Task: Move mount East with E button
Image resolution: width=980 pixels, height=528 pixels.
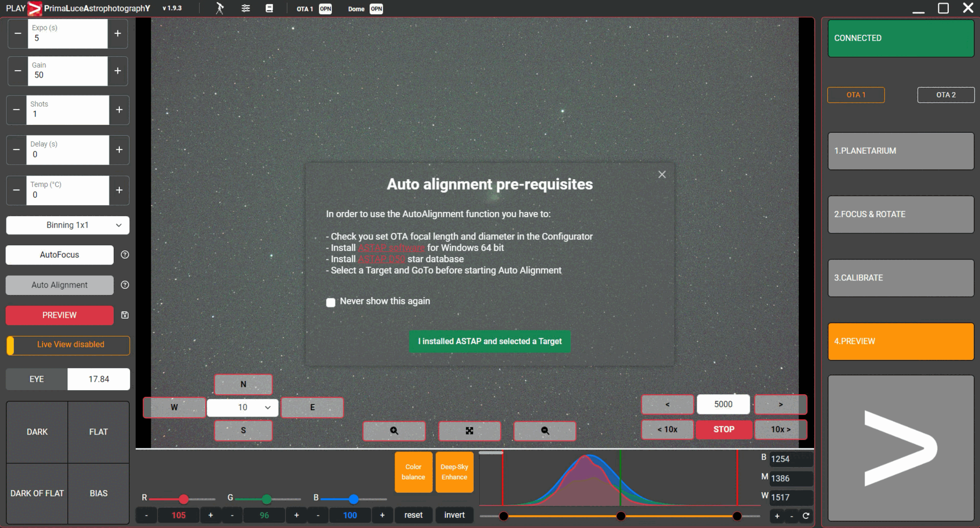Action: tap(312, 407)
